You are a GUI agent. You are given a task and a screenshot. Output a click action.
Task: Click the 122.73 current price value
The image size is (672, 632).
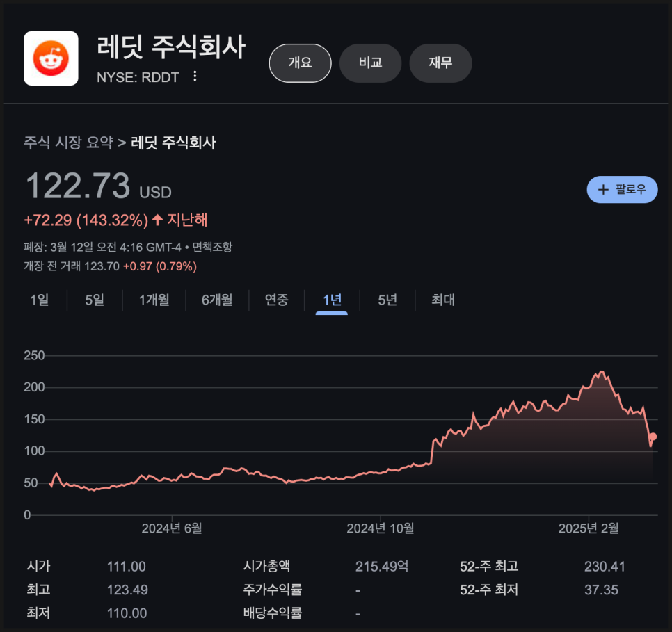78,186
